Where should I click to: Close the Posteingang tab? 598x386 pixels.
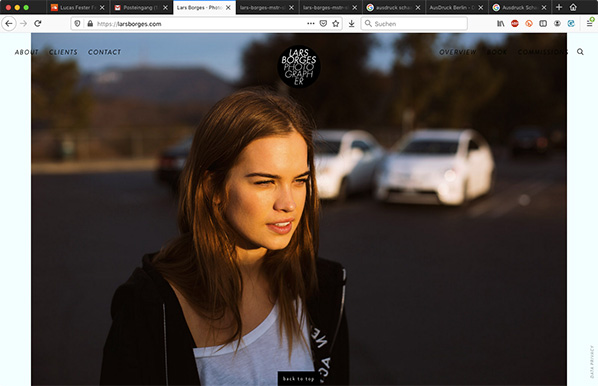[x=165, y=7]
